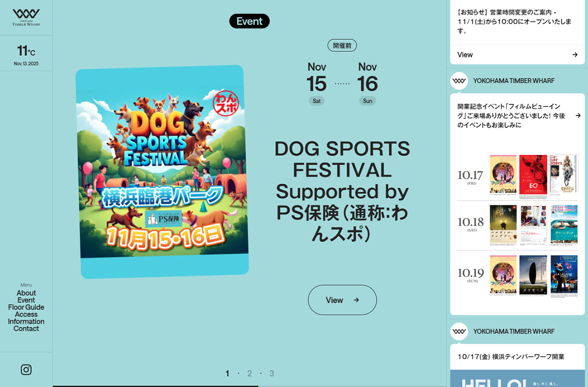Open the 10/17 Yokohama Timber Wharf opening post
588x387 pixels.
click(517, 357)
